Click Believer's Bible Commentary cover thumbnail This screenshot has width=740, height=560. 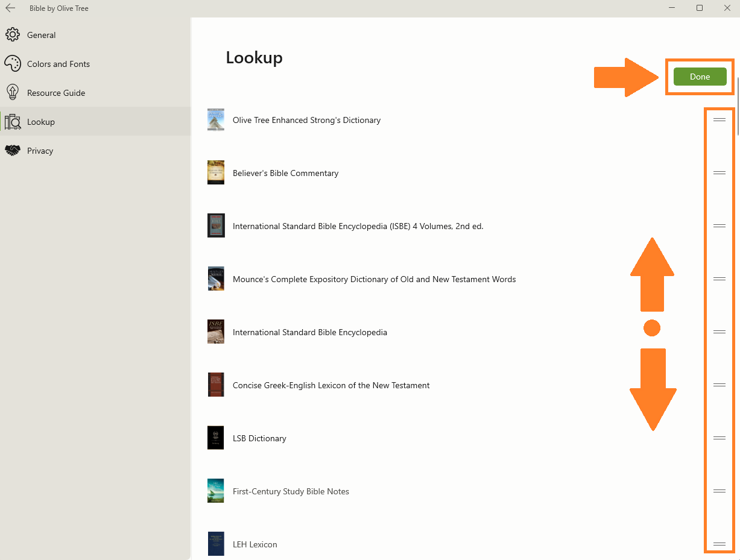[x=216, y=172]
